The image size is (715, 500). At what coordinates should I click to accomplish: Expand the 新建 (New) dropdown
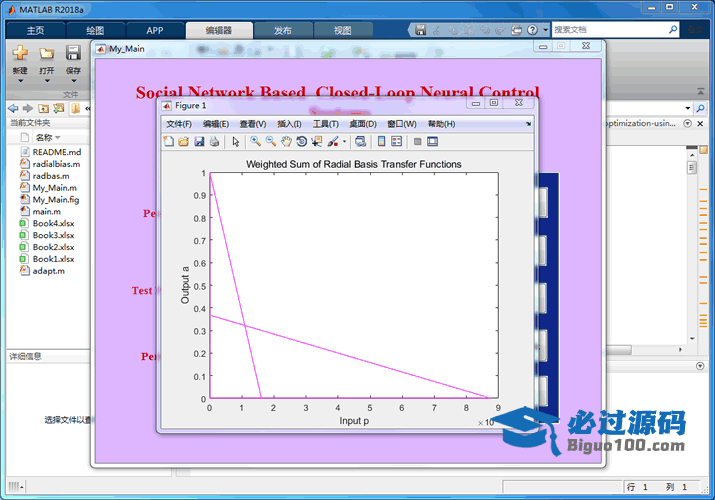[20, 82]
